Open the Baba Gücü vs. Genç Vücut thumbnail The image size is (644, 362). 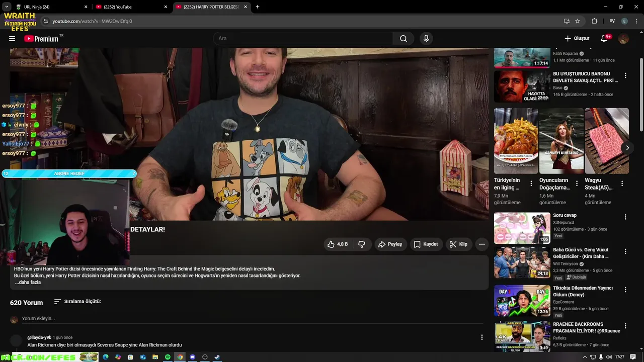522,262
